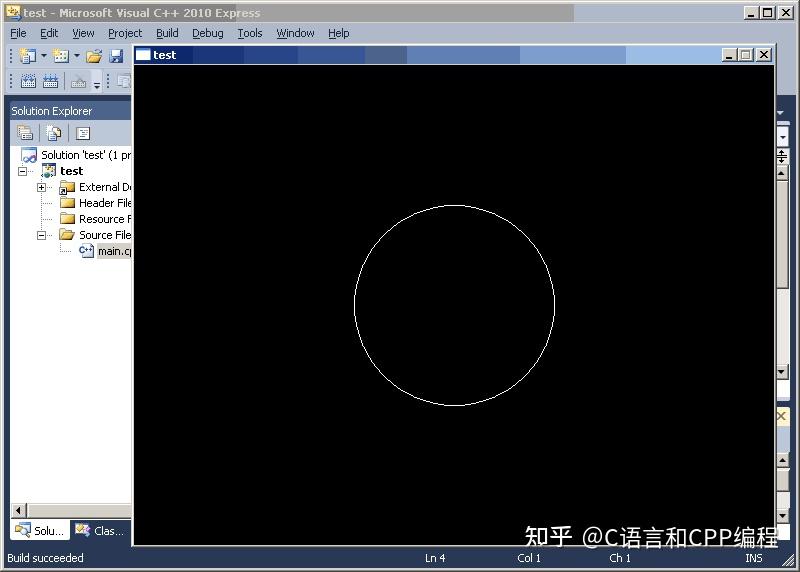Click the editor split-window handle icon

(782, 157)
